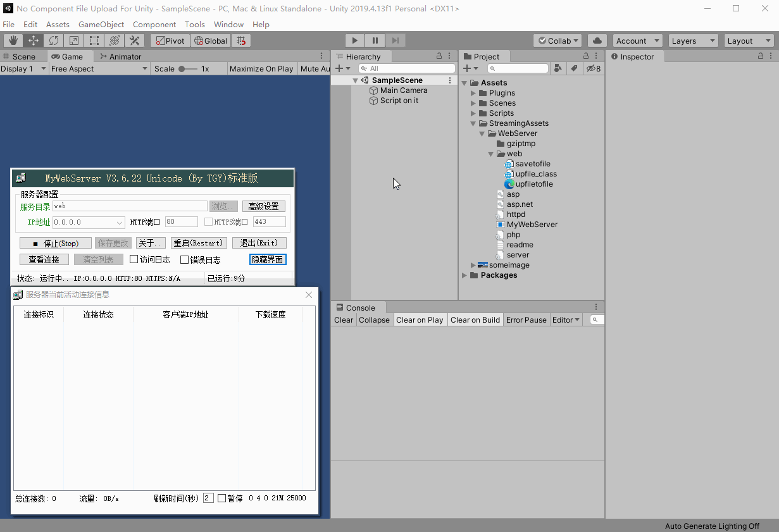The image size is (779, 532).
Task: Select the Rect tool
Action: click(x=94, y=40)
